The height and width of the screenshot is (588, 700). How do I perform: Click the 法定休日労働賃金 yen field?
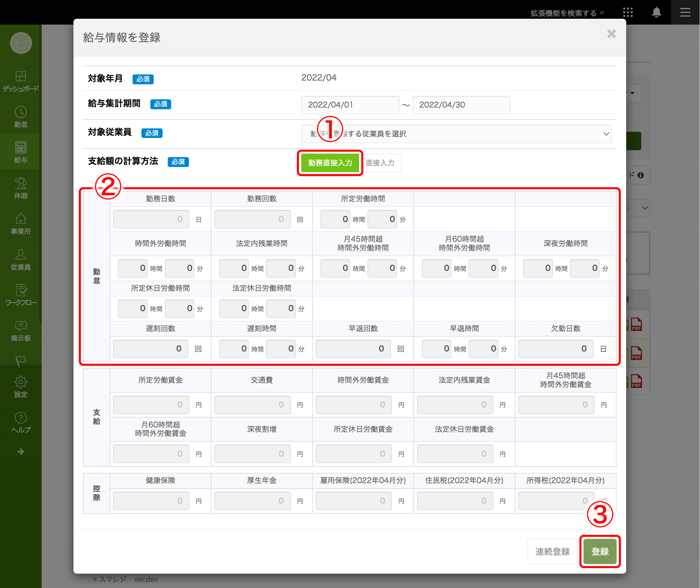pyautogui.click(x=455, y=454)
